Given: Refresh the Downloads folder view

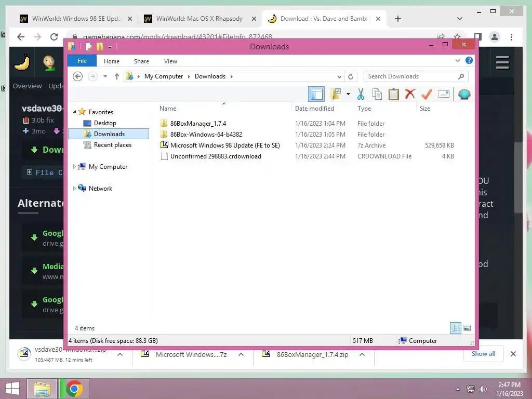Looking at the screenshot, I should point(351,77).
